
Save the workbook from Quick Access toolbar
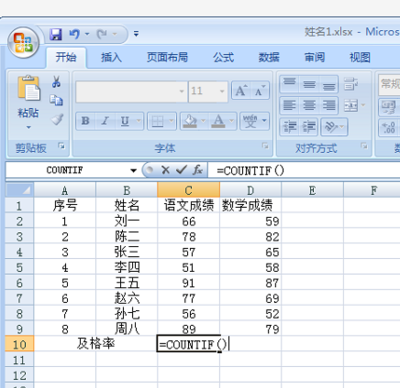56,34
